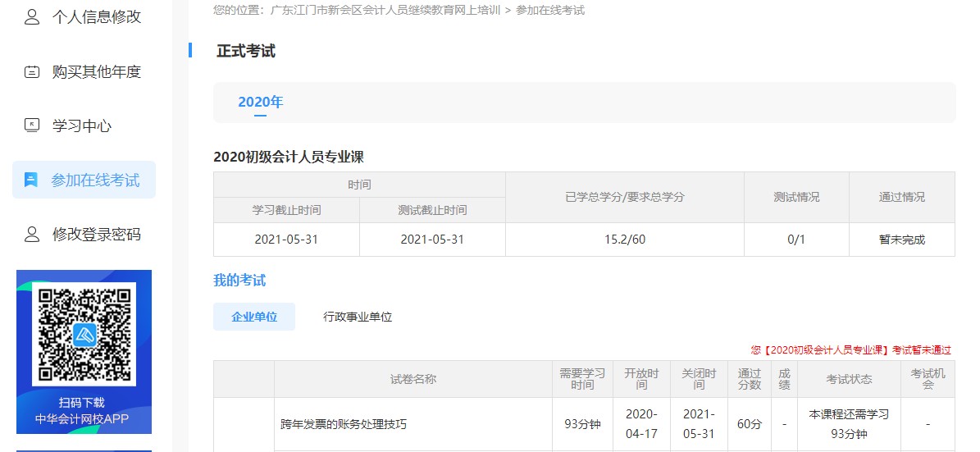The height and width of the screenshot is (452, 980).
Task: Click the 参加在线考试 breadcrumb text
Action: pos(550,11)
